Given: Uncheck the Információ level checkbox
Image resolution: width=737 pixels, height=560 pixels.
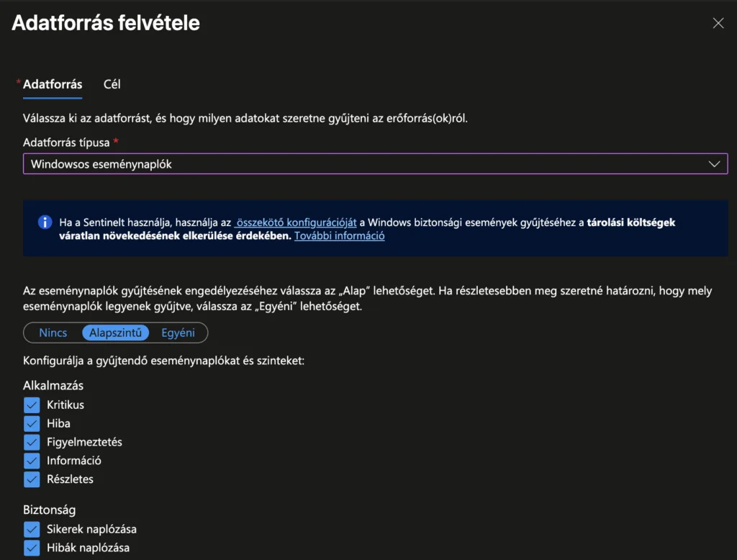Looking at the screenshot, I should click(x=32, y=461).
